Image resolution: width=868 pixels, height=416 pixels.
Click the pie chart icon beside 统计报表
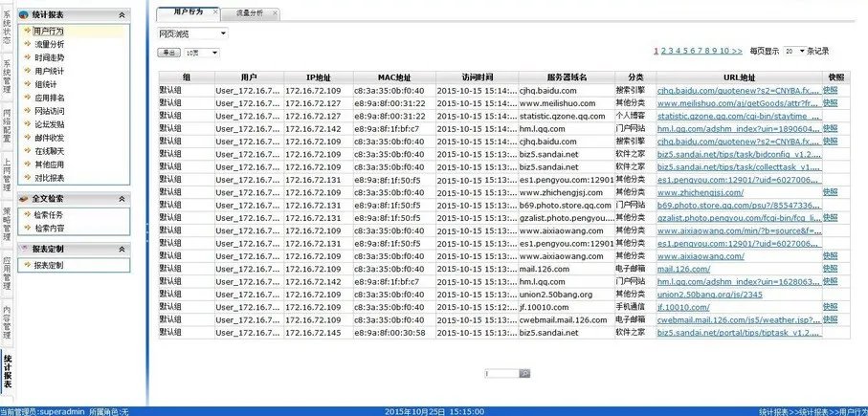click(x=24, y=15)
